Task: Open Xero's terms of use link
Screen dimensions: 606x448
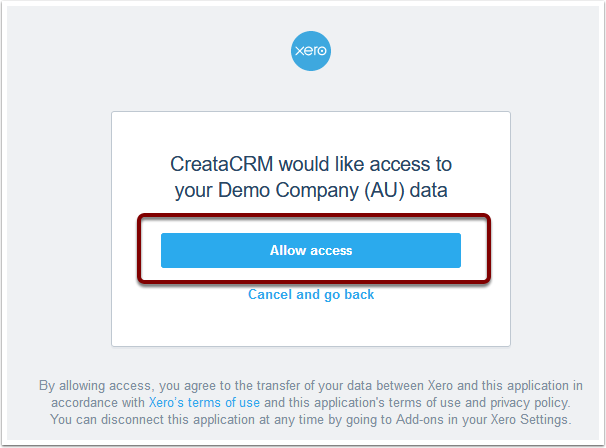Action: 204,402
